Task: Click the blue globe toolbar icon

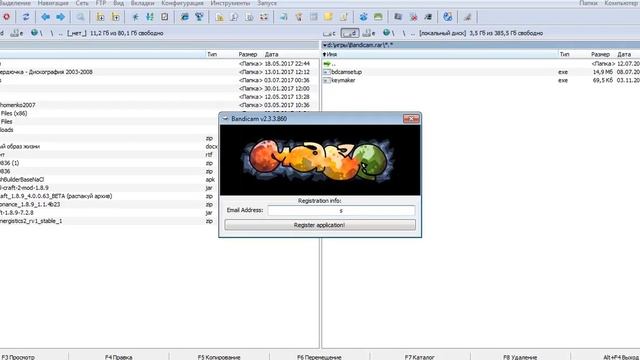Action: (448, 17)
